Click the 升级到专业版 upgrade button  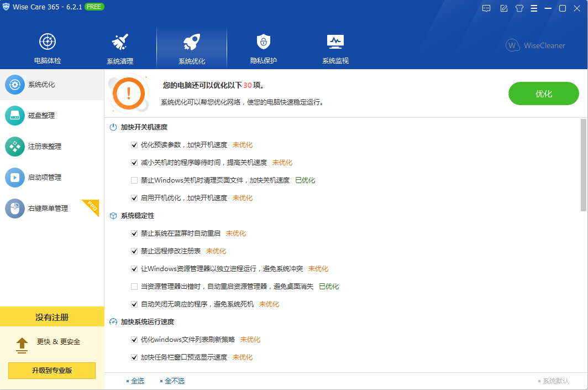pyautogui.click(x=52, y=371)
